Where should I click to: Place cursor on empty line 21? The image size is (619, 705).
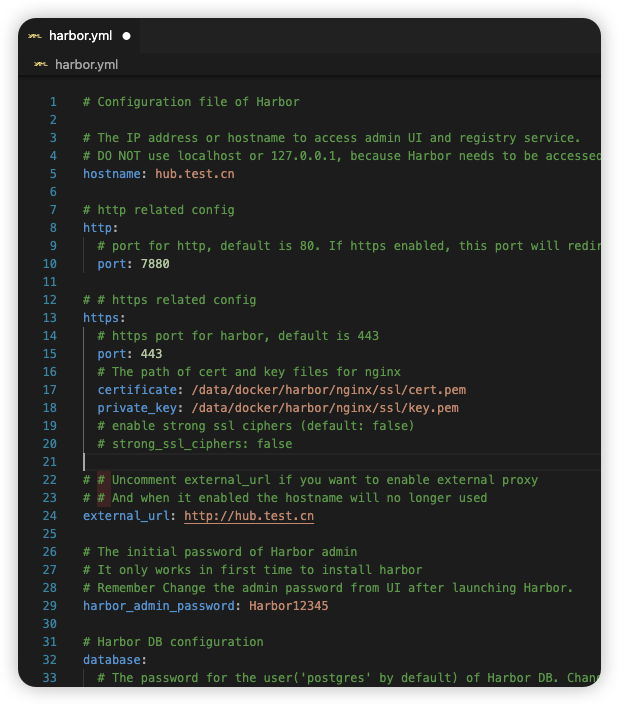coord(300,462)
